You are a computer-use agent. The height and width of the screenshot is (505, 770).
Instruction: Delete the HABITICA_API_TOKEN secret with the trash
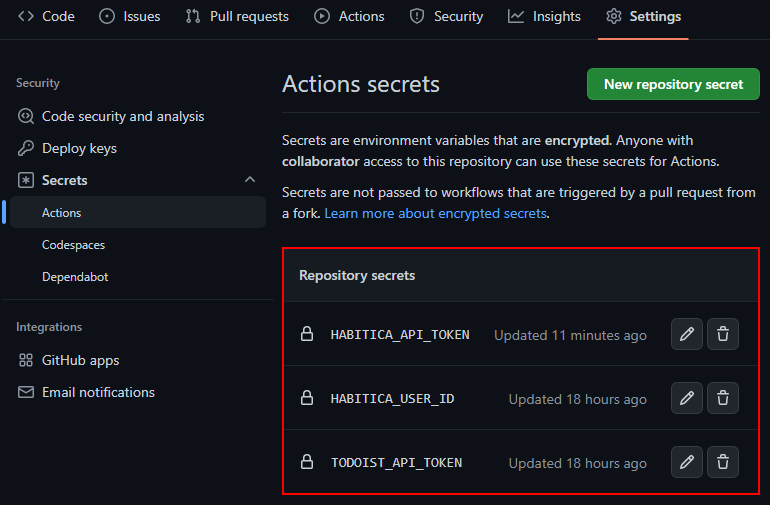(723, 334)
